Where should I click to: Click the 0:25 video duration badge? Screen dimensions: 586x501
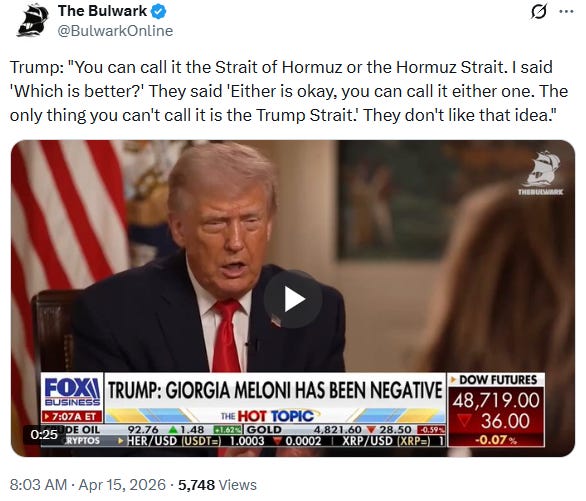click(44, 434)
